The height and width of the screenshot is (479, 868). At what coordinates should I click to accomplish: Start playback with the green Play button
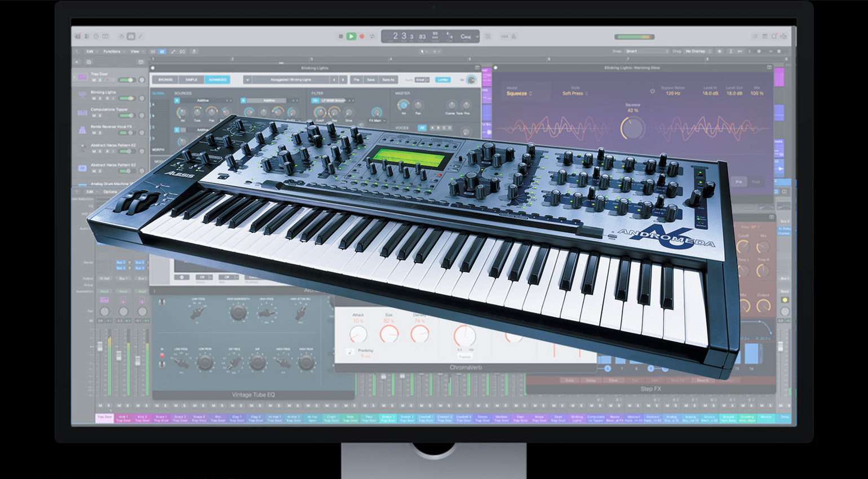pyautogui.click(x=351, y=36)
